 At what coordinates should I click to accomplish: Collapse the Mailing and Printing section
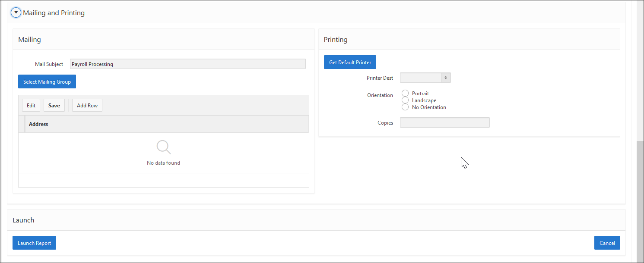click(x=16, y=13)
